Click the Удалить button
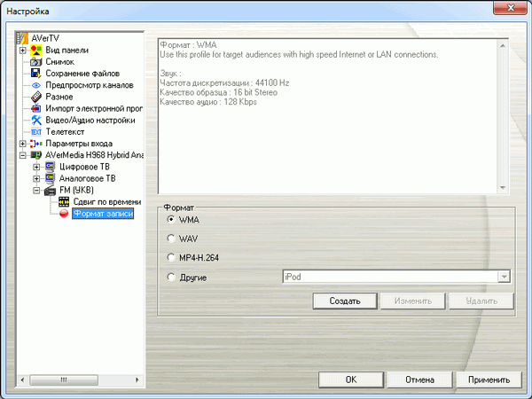 click(x=481, y=301)
